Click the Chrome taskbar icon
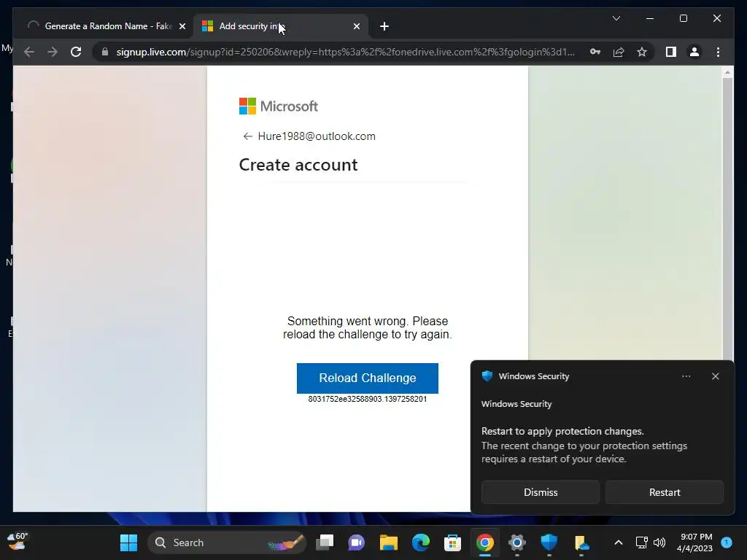747x560 pixels. 485,542
